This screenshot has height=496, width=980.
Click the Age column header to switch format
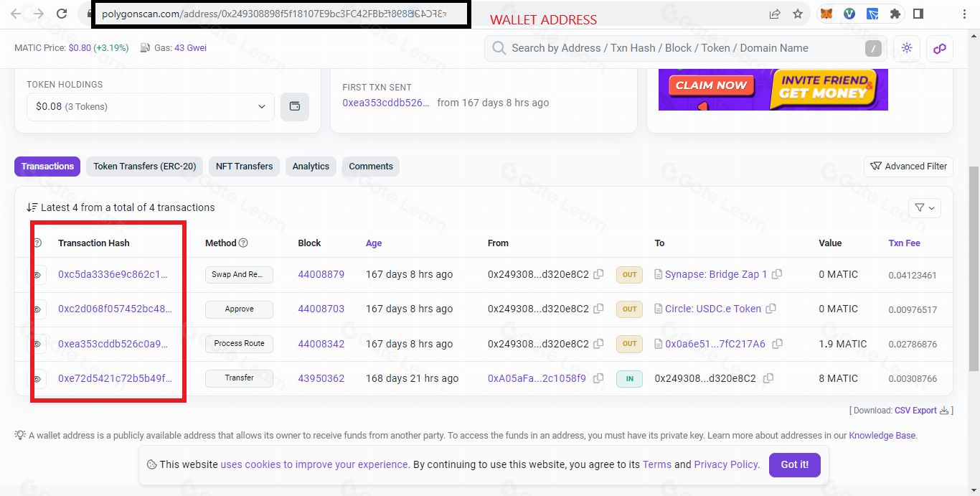[x=374, y=243]
